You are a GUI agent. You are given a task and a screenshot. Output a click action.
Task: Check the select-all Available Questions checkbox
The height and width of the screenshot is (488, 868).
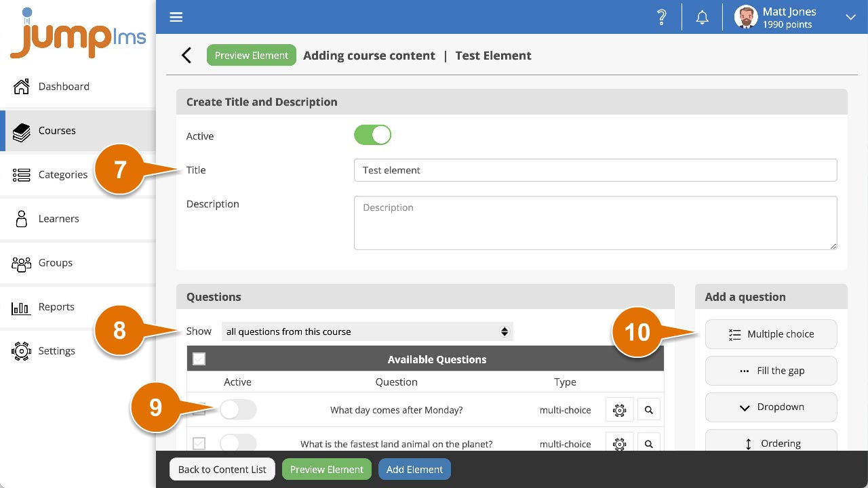pos(199,359)
